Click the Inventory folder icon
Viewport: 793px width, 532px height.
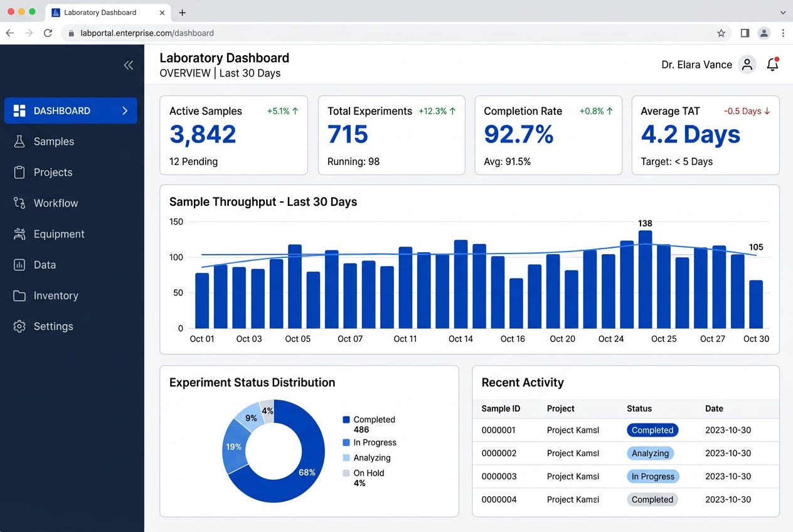[x=19, y=295]
